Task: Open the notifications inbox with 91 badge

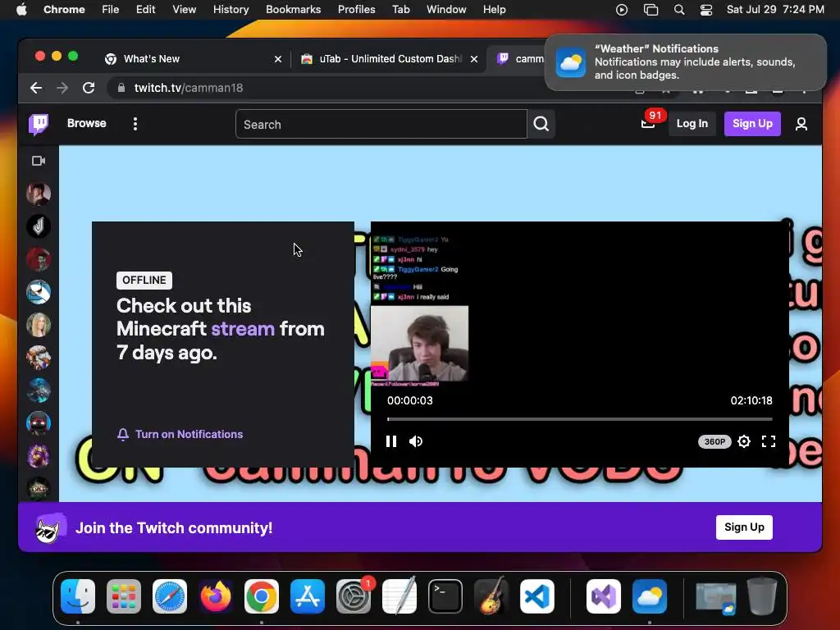Action: pyautogui.click(x=648, y=124)
